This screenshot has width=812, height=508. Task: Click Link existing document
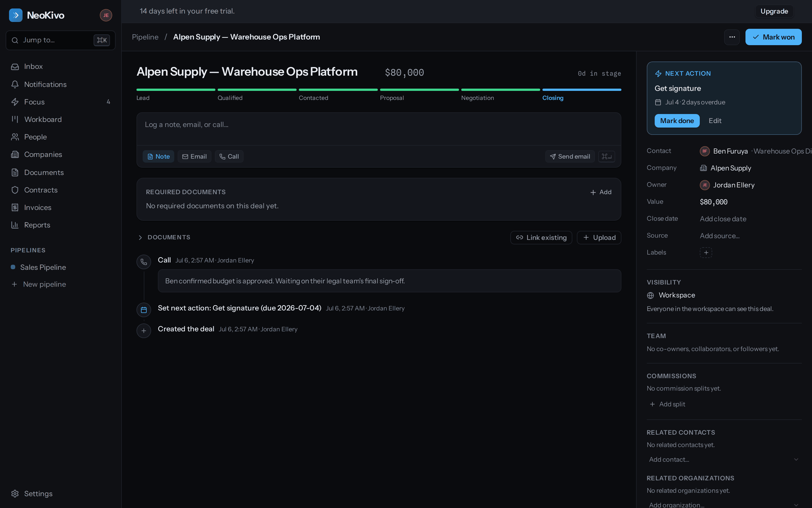(x=541, y=238)
